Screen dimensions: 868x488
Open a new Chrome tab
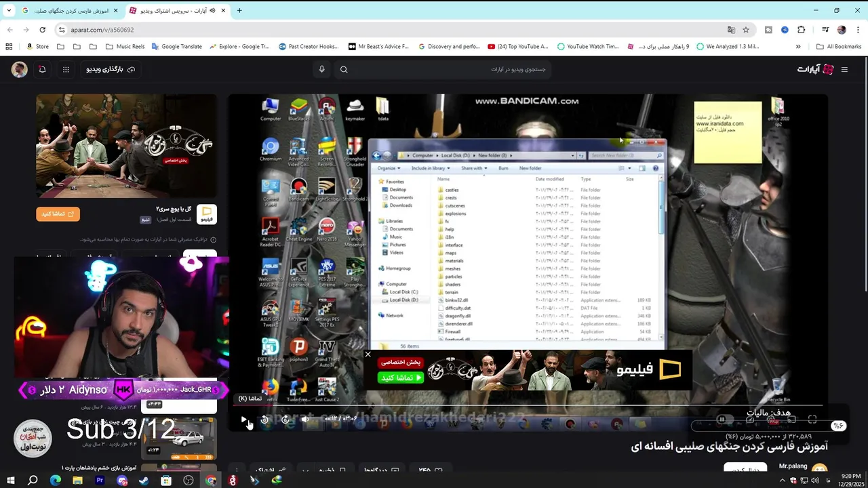[x=239, y=11]
